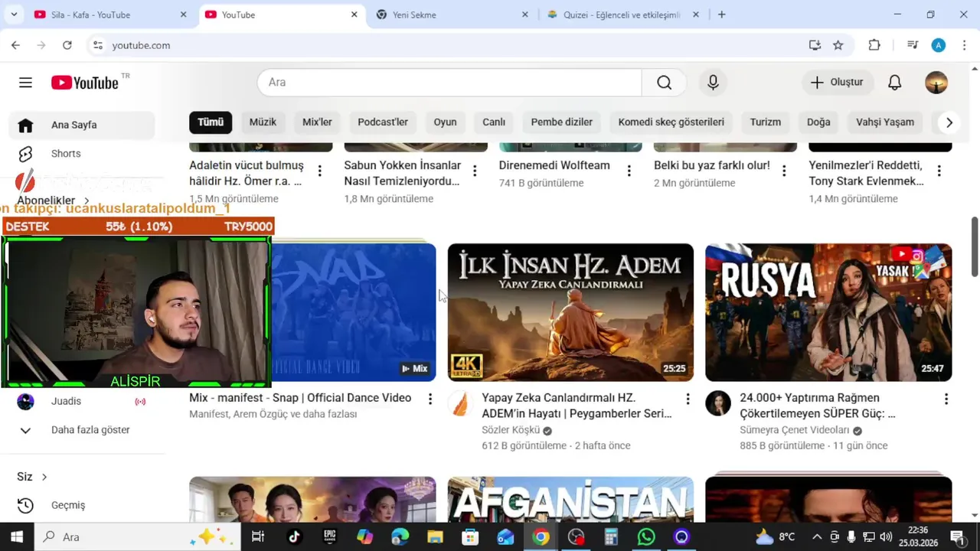Open TikTok from the taskbar
The width and height of the screenshot is (980, 551).
pos(294,537)
